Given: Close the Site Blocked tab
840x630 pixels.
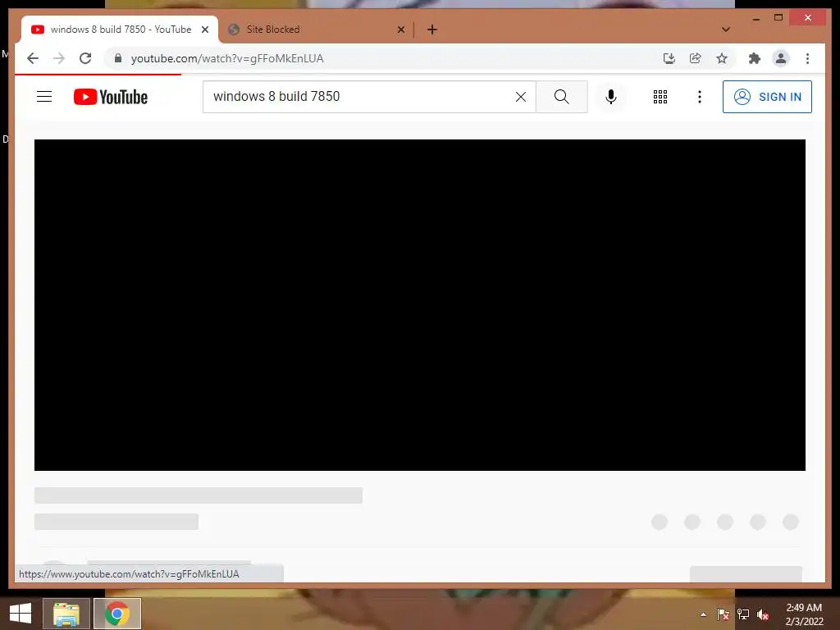Looking at the screenshot, I should (400, 30).
